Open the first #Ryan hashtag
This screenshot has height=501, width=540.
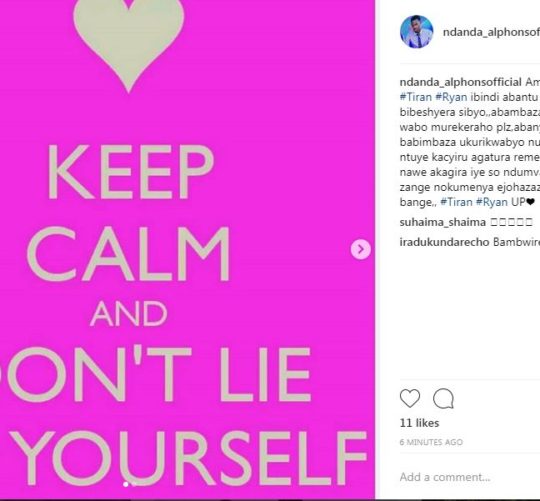tap(451, 97)
